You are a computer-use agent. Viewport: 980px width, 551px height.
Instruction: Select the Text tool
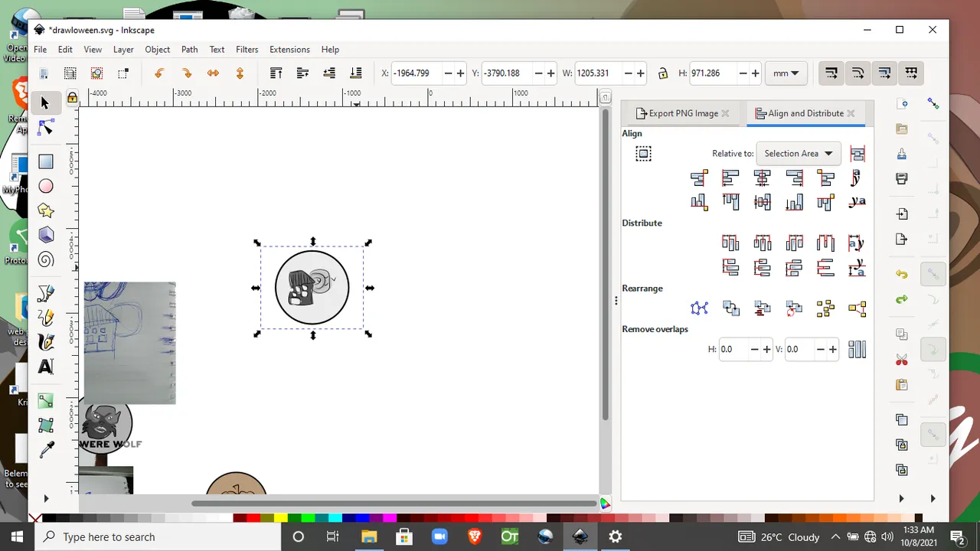click(46, 367)
